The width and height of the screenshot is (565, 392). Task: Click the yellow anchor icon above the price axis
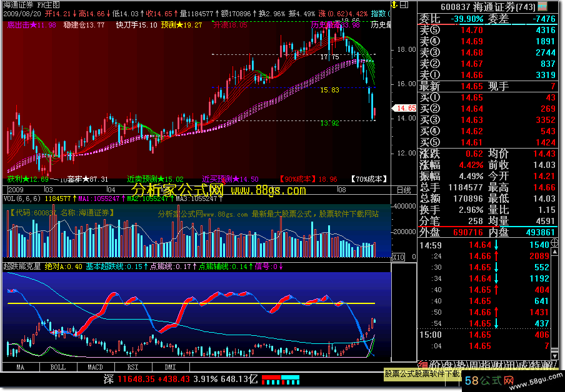tap(394, 4)
